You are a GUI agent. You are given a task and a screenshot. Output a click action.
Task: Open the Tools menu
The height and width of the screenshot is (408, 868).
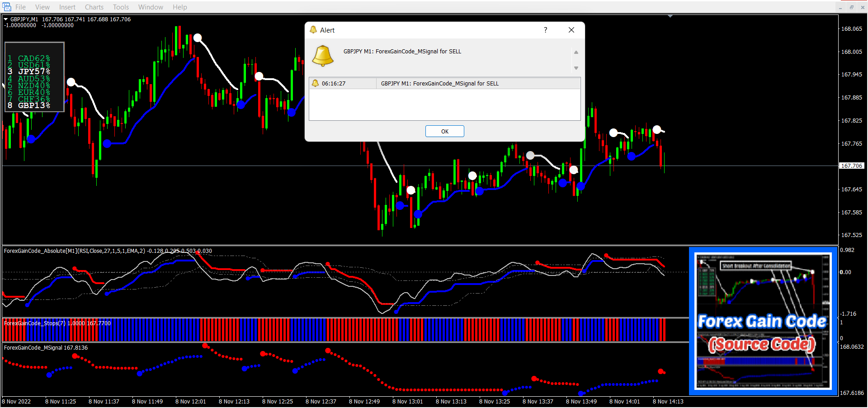(121, 7)
